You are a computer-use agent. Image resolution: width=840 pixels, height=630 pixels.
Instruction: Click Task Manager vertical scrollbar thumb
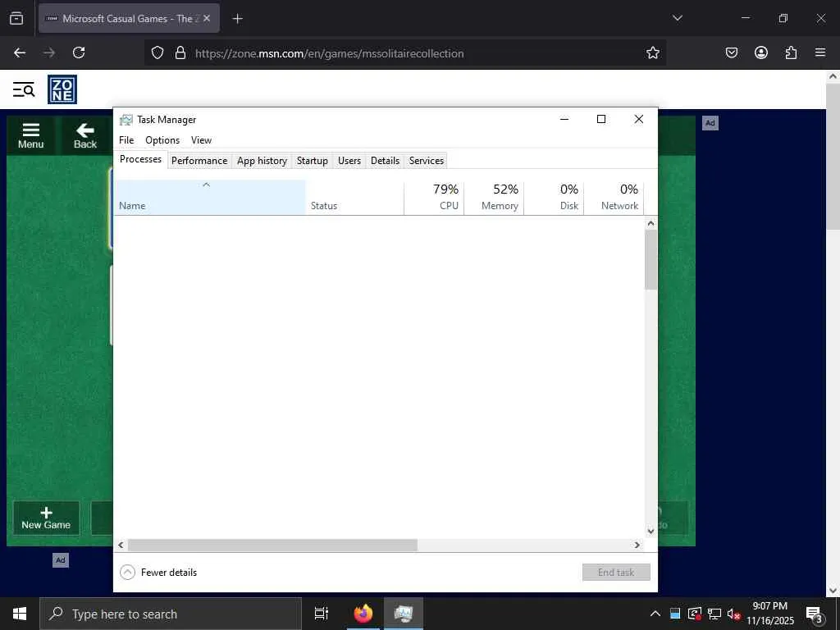pos(651,260)
